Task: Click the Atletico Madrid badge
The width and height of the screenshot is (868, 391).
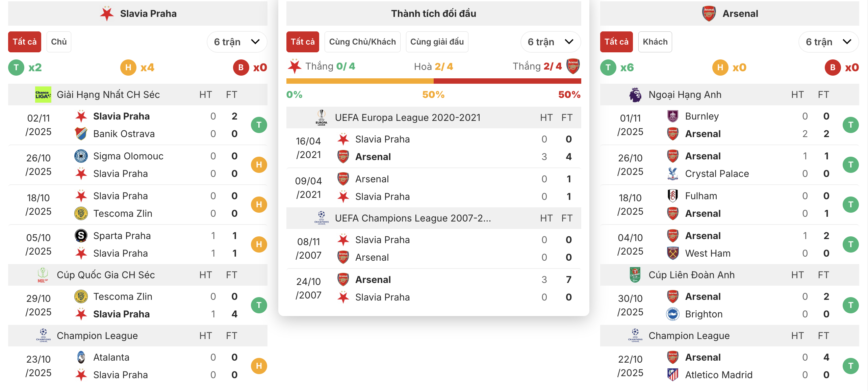Action: pyautogui.click(x=672, y=375)
